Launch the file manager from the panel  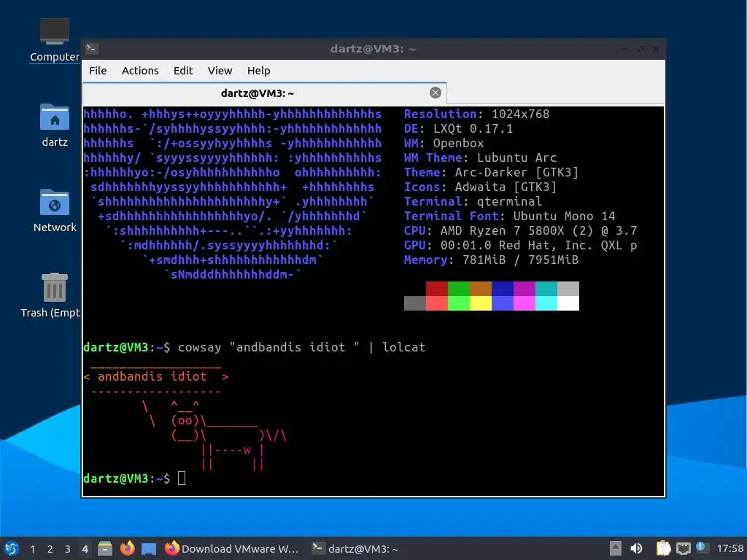tap(105, 548)
